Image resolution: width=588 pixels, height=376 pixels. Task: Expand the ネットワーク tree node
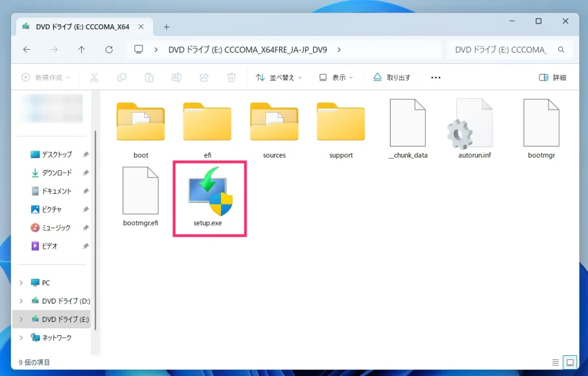coord(21,337)
